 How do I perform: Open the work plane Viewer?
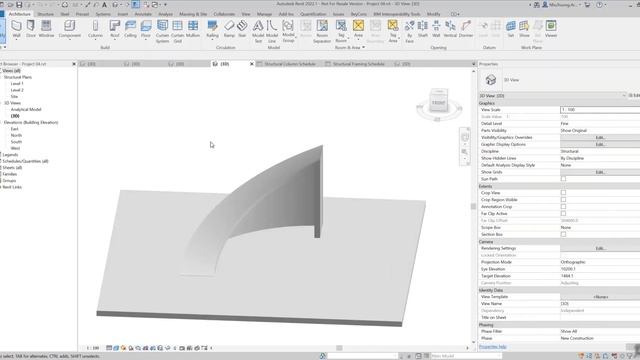coord(551,29)
